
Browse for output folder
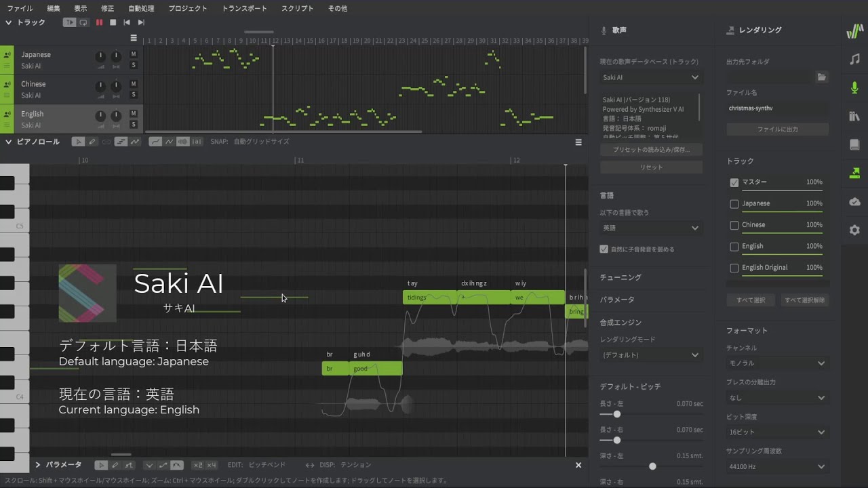click(822, 77)
